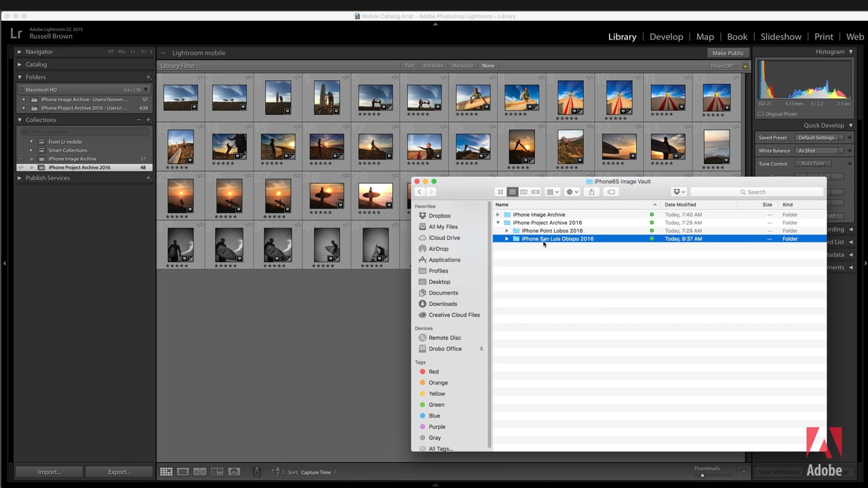The height and width of the screenshot is (488, 868).
Task: Click the Import button
Action: click(49, 472)
